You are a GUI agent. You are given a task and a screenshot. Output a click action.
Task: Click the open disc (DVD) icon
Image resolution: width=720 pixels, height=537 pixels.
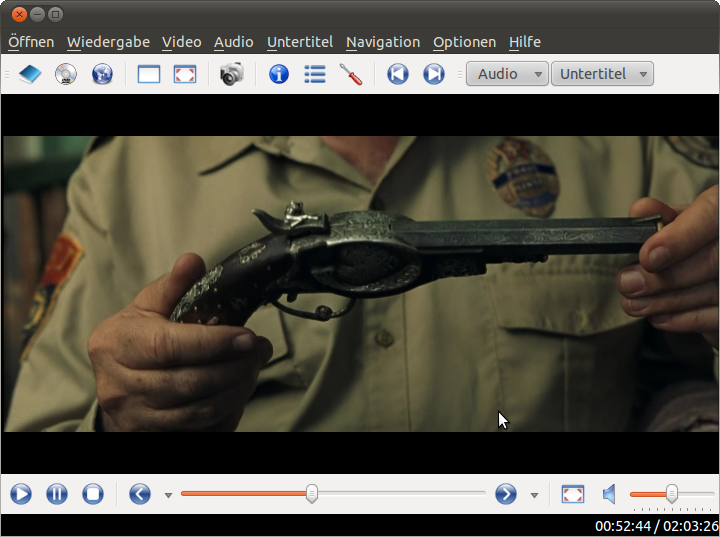pyautogui.click(x=65, y=74)
